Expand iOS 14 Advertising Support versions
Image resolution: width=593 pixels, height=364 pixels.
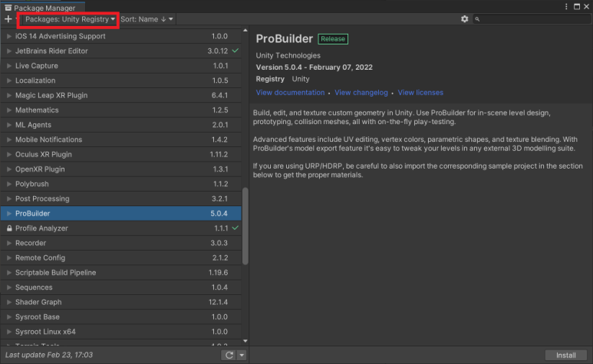pos(9,36)
